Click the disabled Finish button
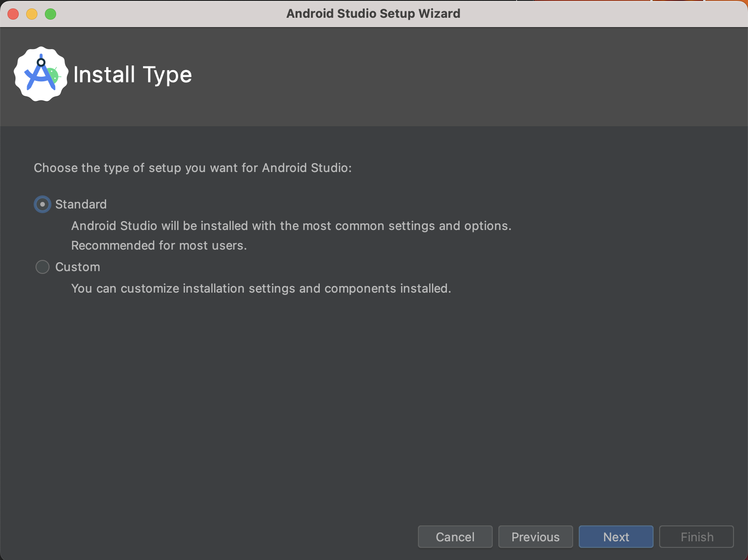Image resolution: width=748 pixels, height=560 pixels. (x=696, y=537)
